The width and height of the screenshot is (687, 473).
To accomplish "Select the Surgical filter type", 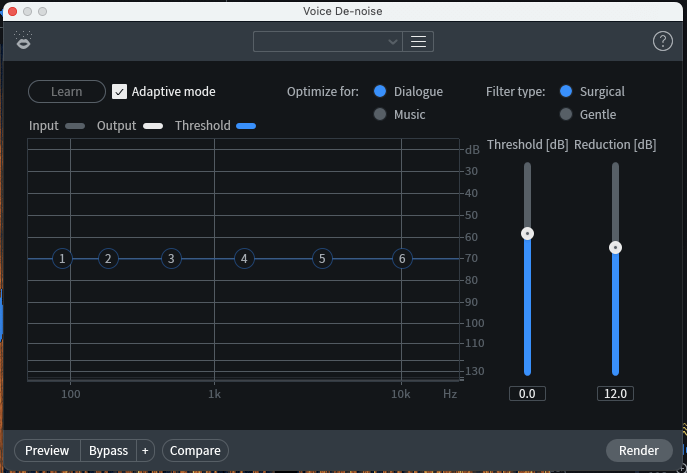I will [x=566, y=92].
